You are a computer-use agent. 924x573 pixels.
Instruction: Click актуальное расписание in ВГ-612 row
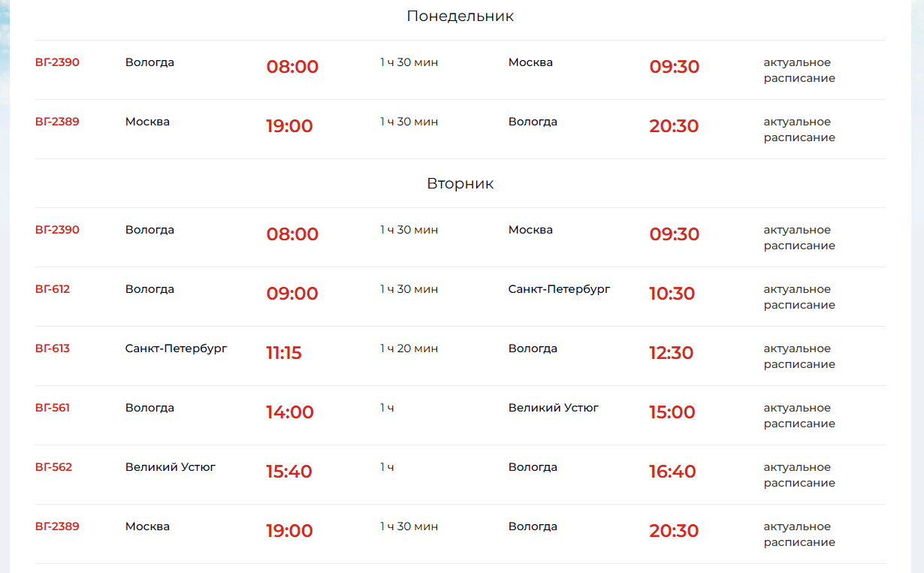(x=799, y=297)
